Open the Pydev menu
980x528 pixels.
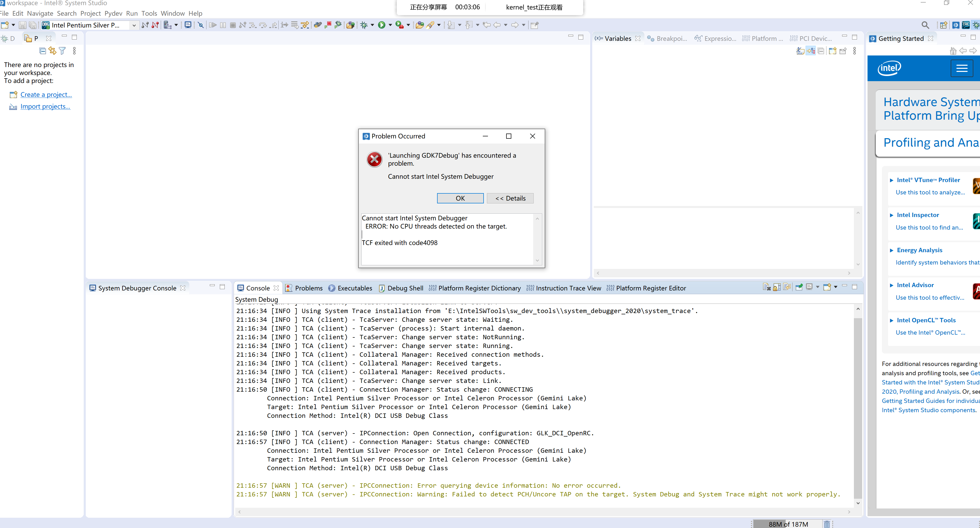click(x=113, y=13)
